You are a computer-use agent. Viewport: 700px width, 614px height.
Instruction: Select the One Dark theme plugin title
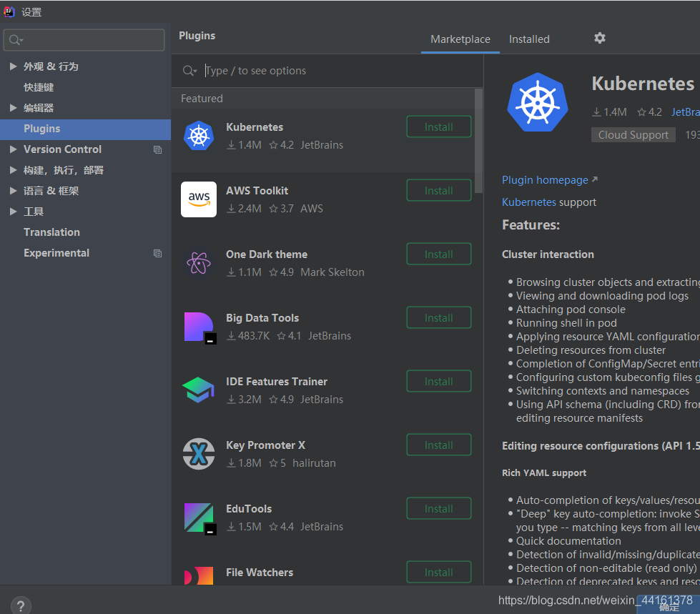[267, 254]
